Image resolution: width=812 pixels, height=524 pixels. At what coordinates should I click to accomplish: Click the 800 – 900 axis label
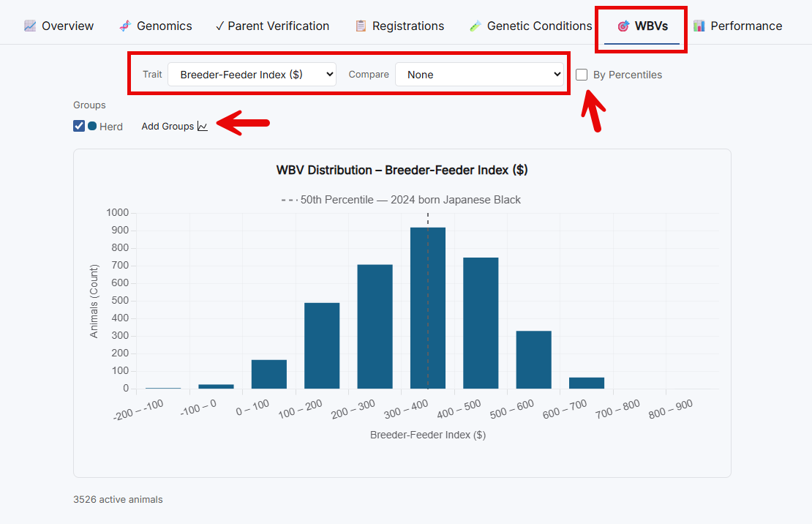(670, 409)
